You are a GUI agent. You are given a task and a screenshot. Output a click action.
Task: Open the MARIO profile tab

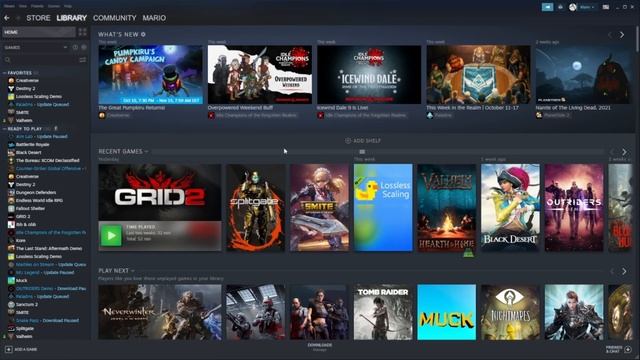[x=154, y=18]
